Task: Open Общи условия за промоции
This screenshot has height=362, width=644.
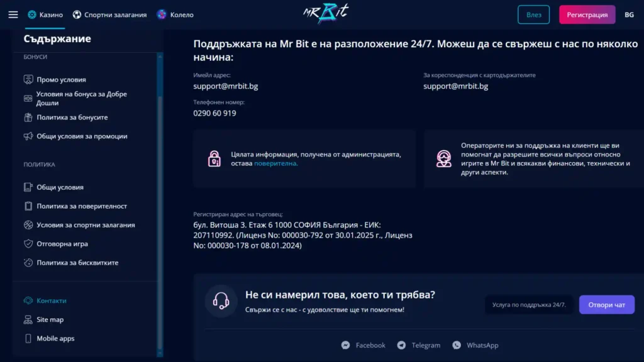Action: (x=82, y=136)
